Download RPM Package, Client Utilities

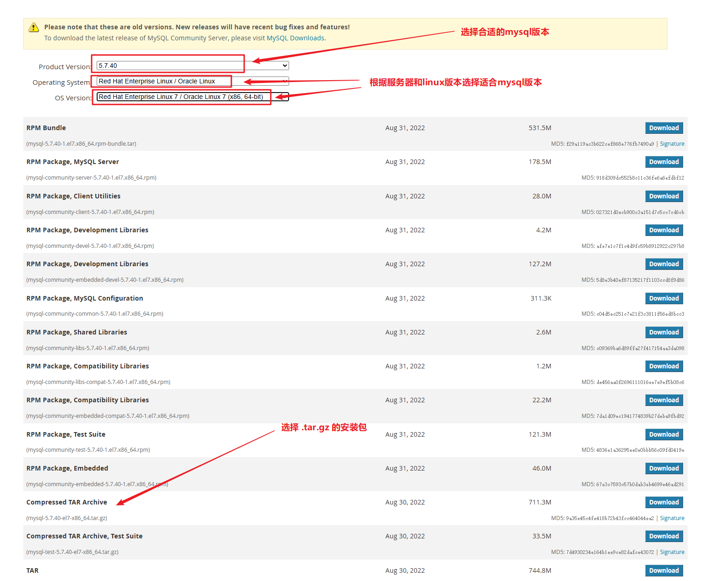coord(664,196)
